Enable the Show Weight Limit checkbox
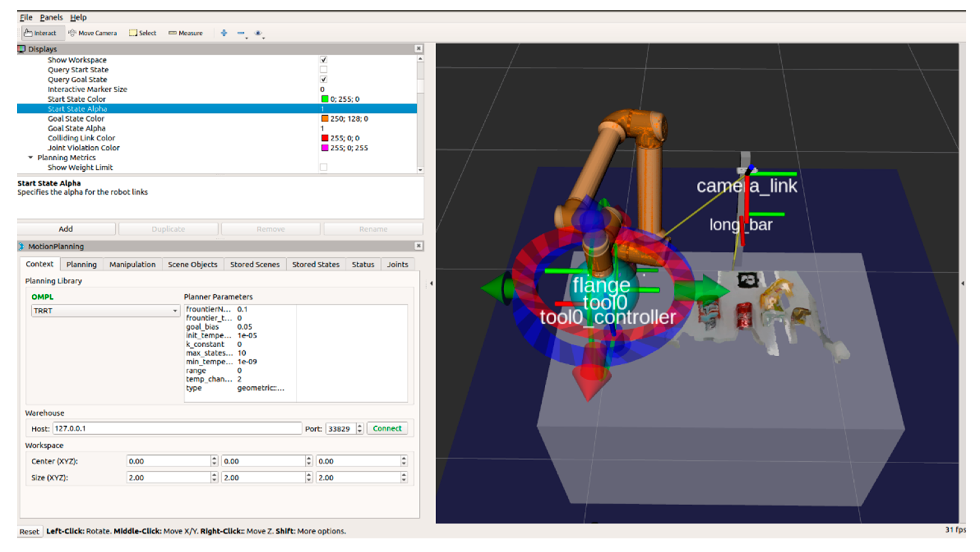This screenshot has height=552, width=980. [x=323, y=167]
